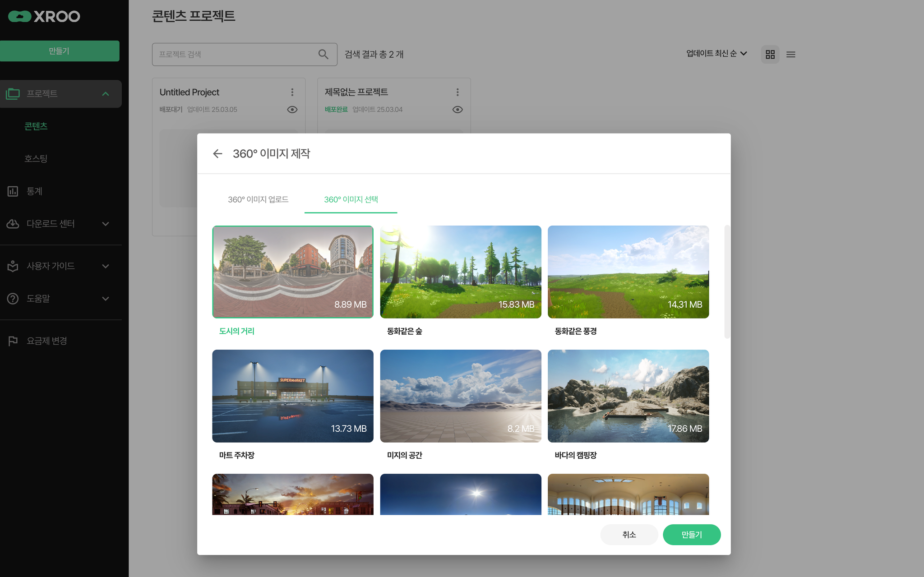
Task: Click 취소 to cancel the dialog
Action: (x=629, y=535)
